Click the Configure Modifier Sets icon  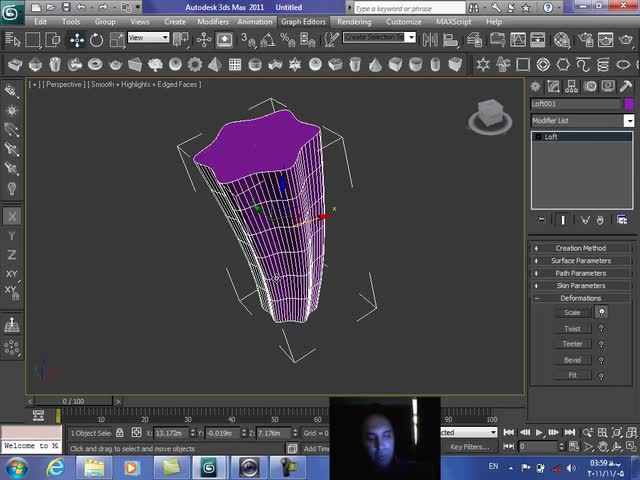coord(622,220)
